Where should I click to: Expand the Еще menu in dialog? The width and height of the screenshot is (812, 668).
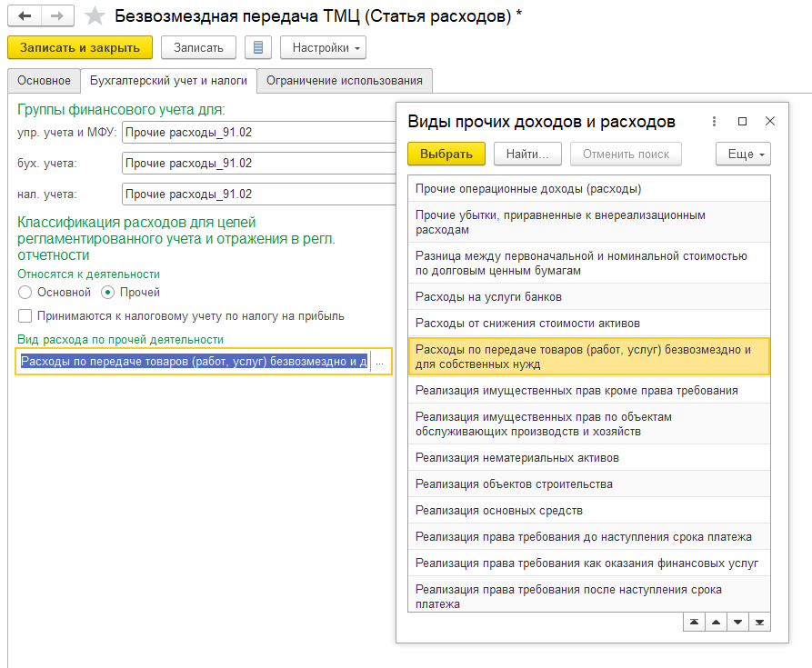coord(743,154)
